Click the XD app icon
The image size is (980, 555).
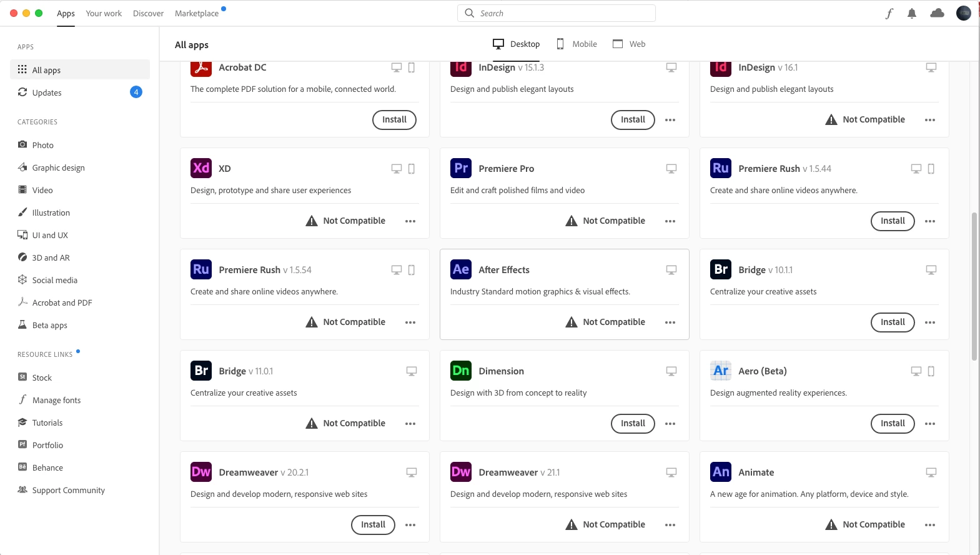coord(201,168)
